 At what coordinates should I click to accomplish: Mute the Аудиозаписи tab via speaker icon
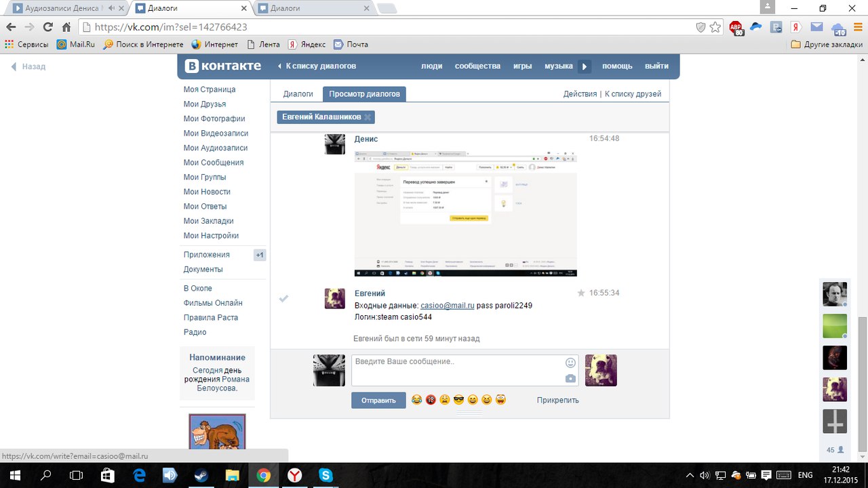111,8
